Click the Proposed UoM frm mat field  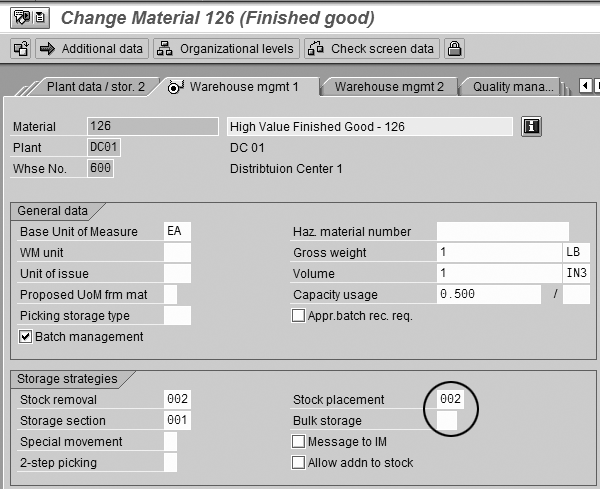(x=171, y=295)
